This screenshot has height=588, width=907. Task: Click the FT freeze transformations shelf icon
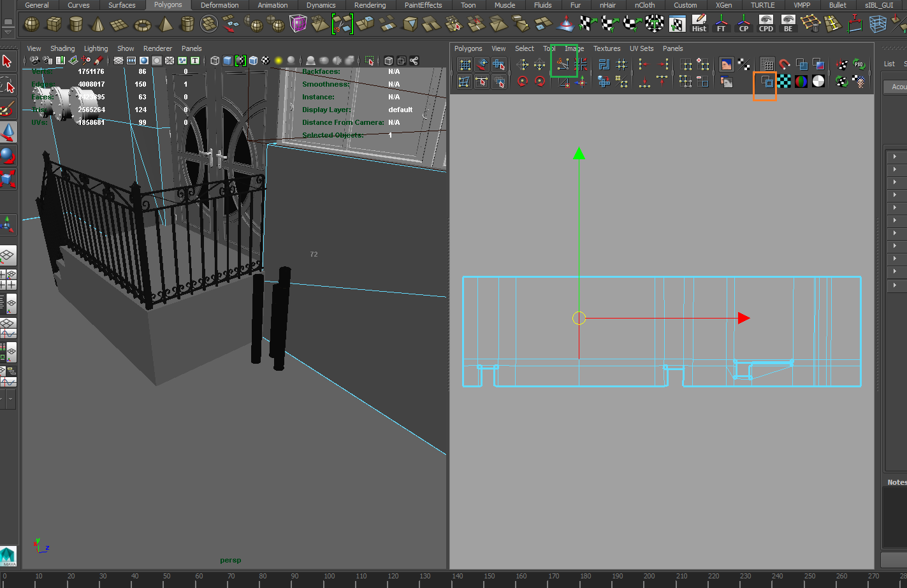pyautogui.click(x=721, y=24)
